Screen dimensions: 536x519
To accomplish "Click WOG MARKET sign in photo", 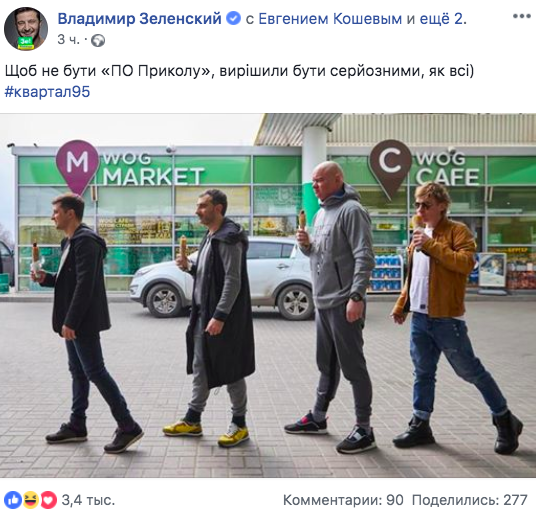I will [130, 167].
